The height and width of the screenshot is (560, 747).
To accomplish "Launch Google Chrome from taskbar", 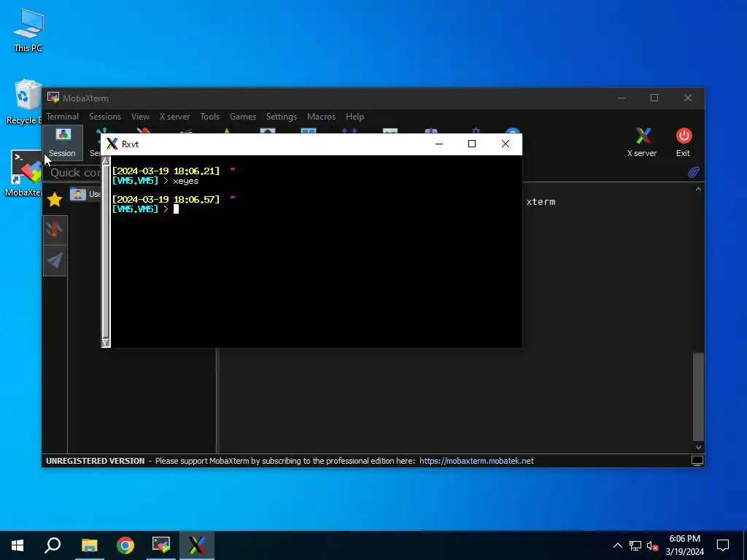I will point(125,545).
